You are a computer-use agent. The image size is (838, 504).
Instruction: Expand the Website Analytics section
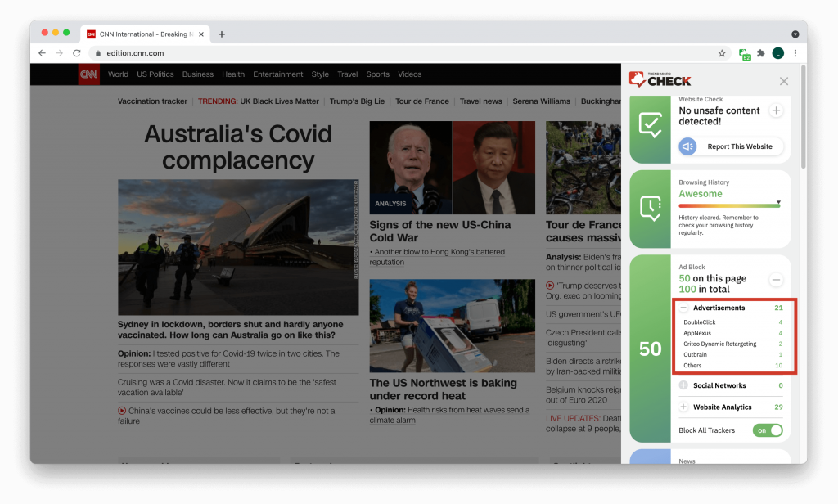pos(683,407)
